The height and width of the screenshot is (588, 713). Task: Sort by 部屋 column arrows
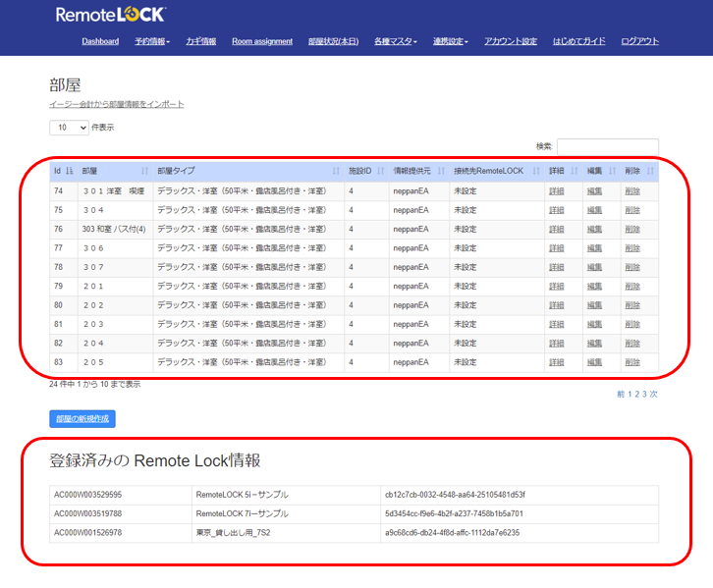pos(144,171)
